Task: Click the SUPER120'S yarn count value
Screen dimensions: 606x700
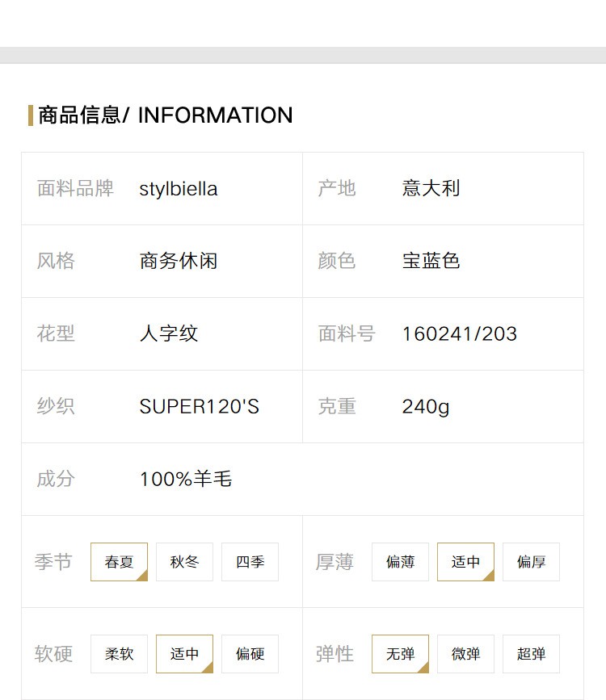Action: (x=199, y=406)
